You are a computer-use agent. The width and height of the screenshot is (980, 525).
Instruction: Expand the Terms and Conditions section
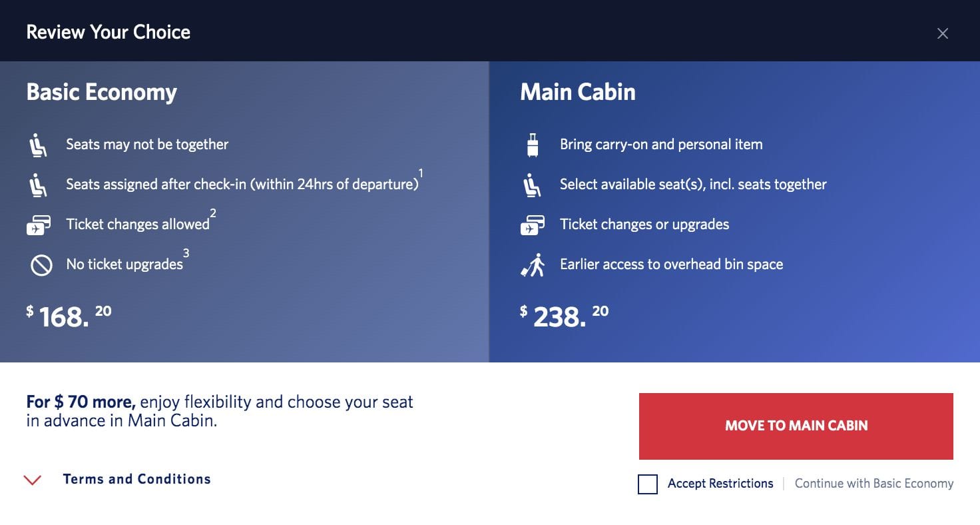click(136, 478)
